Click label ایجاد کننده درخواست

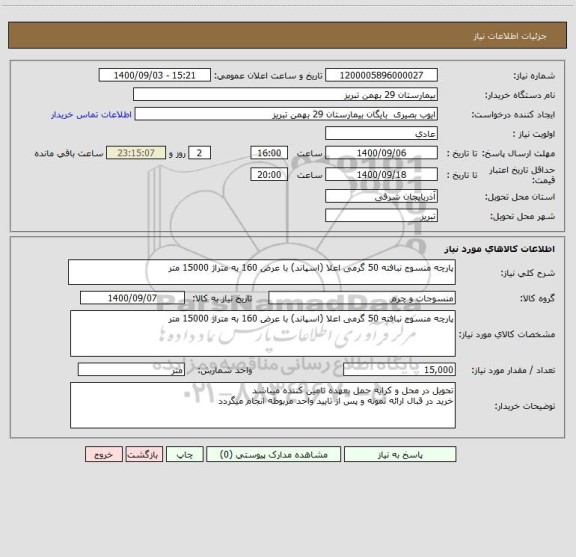[x=513, y=115]
